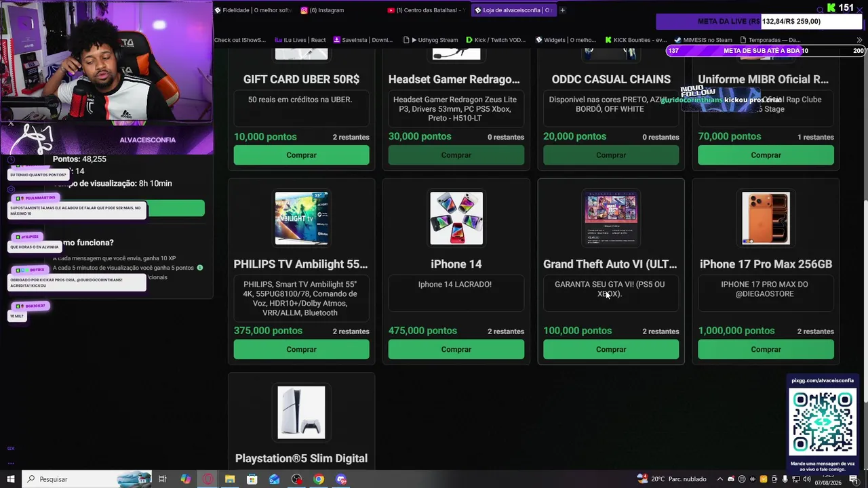868x488 pixels.
Task: Open the MIMESIS no Steam bookmark
Action: [x=703, y=40]
